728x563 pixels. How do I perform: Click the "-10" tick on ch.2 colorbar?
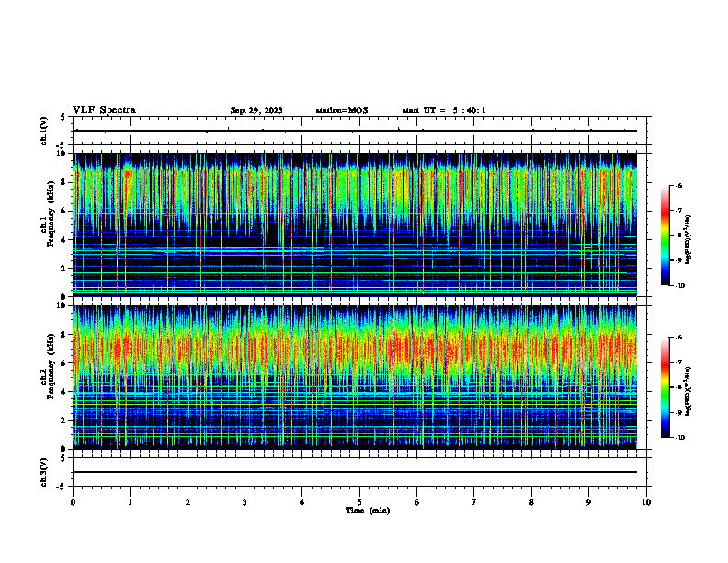point(680,438)
